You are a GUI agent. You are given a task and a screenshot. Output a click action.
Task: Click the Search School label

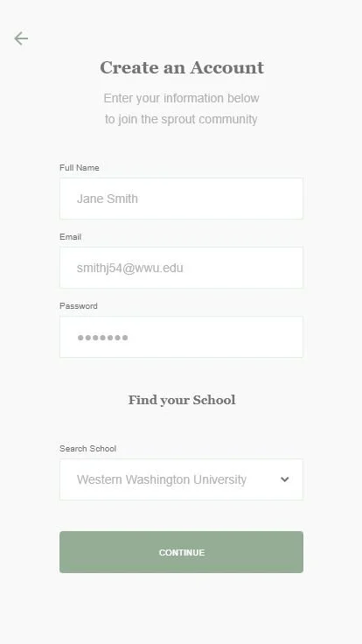point(87,449)
